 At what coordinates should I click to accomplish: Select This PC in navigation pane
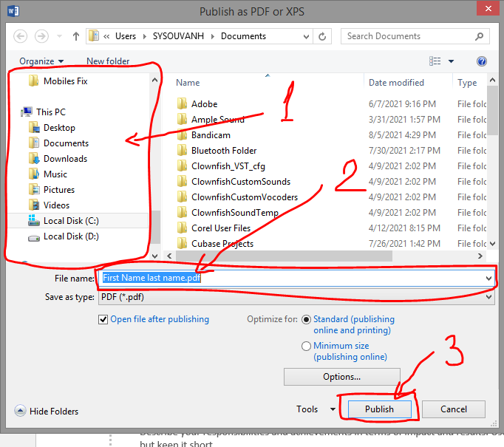(44, 112)
